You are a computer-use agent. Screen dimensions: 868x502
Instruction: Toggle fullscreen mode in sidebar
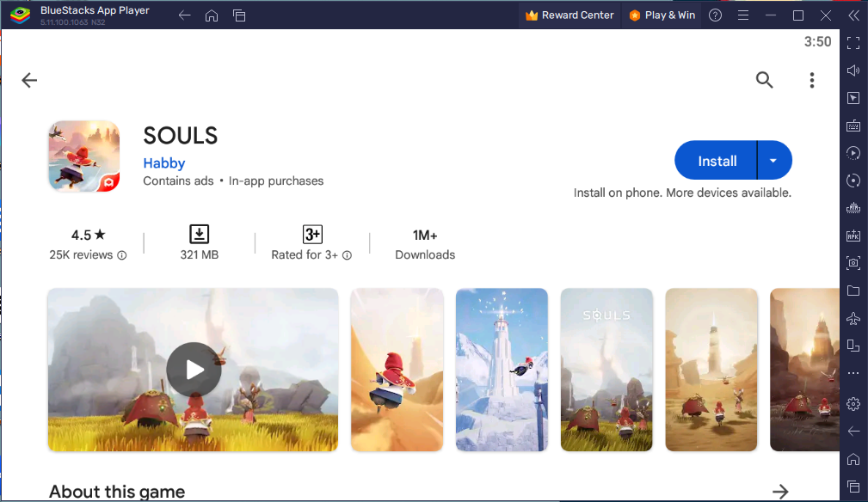(853, 43)
